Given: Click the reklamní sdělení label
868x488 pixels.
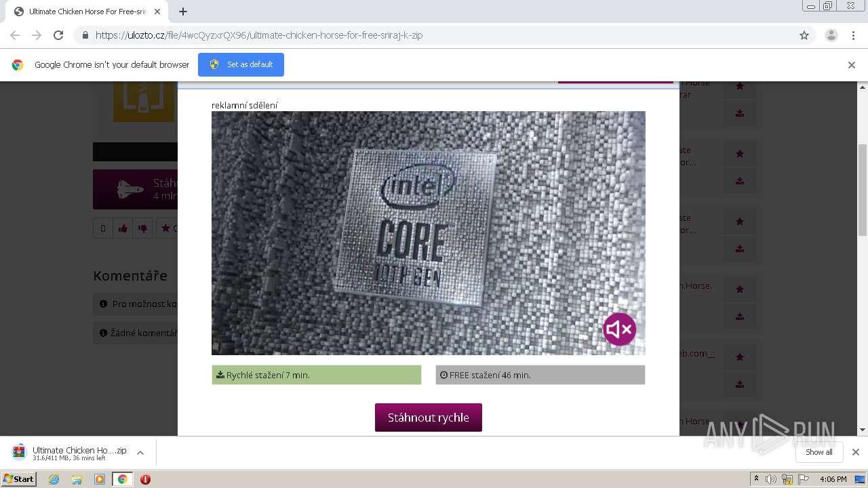Looking at the screenshot, I should click(245, 105).
